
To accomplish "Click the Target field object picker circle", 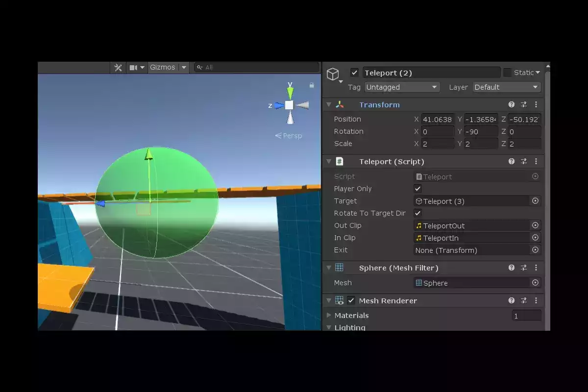I will tap(535, 201).
